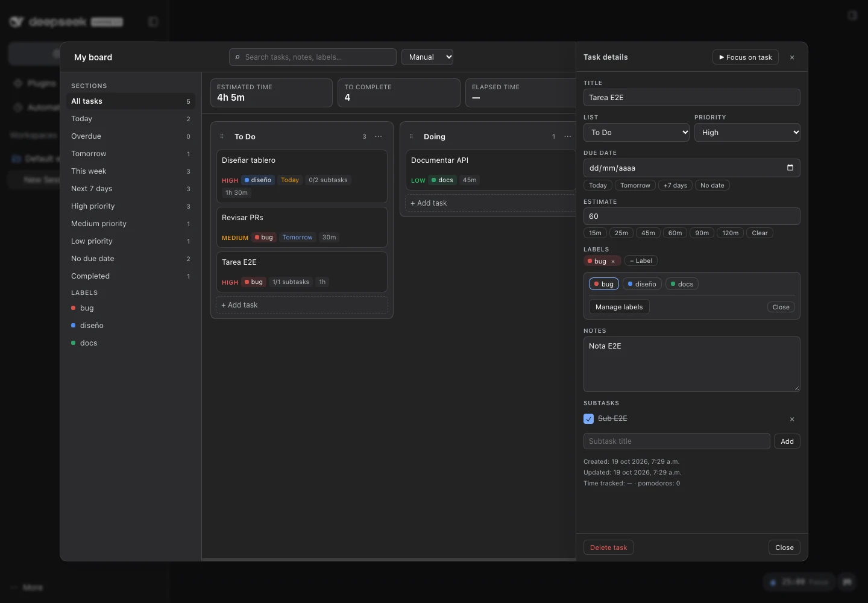Open the Doing list options menu (three dots)
Viewport: 868px width, 603px height.
pos(568,137)
